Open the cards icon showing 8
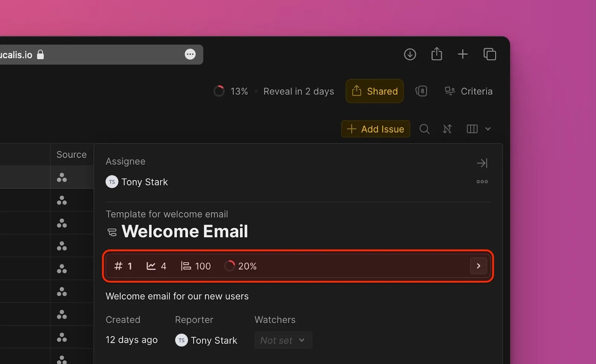This screenshot has width=596, height=364. pos(421,91)
